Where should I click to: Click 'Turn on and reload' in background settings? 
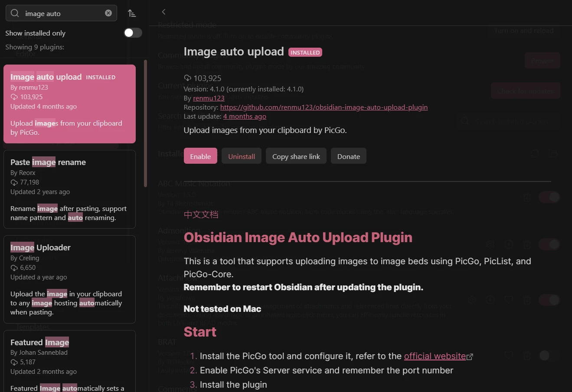tap(524, 31)
